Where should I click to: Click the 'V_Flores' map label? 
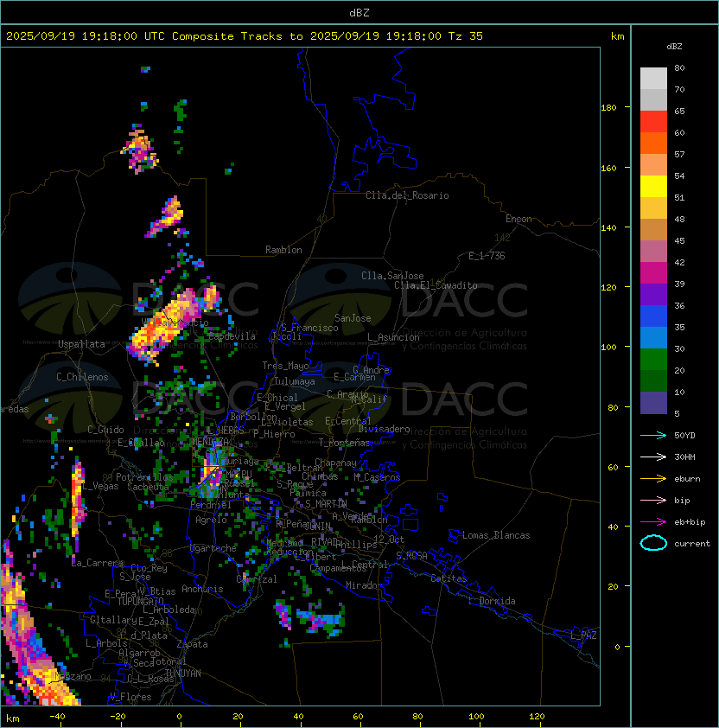coord(130,697)
